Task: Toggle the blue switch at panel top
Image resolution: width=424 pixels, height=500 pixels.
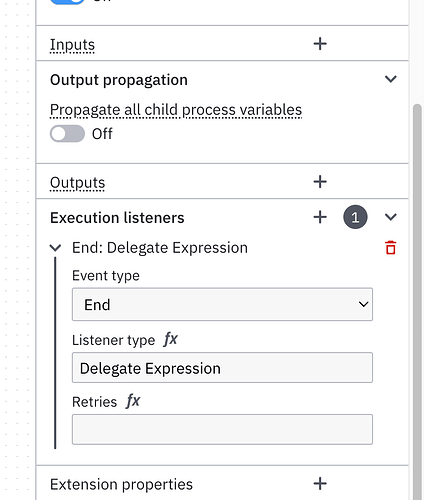Action: coord(67,1)
